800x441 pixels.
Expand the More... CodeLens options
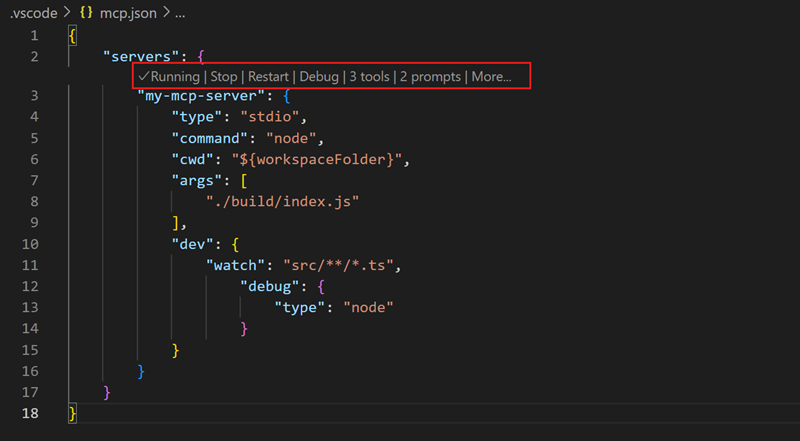pos(491,76)
